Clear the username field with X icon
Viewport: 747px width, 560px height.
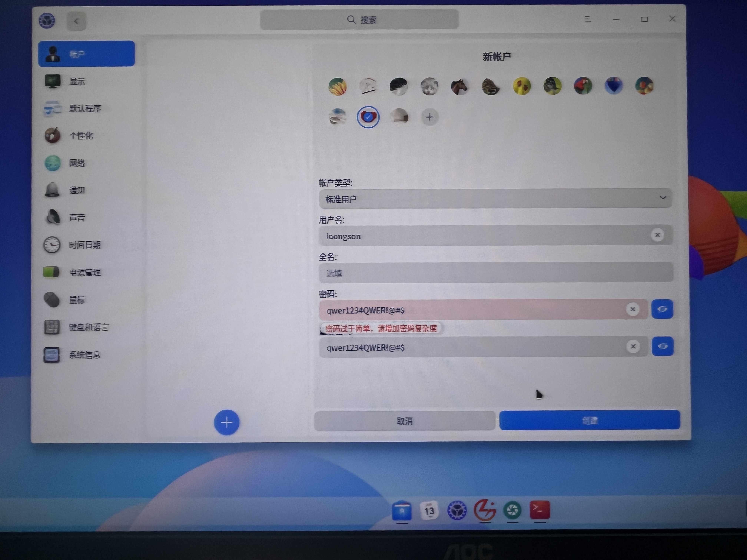tap(657, 235)
